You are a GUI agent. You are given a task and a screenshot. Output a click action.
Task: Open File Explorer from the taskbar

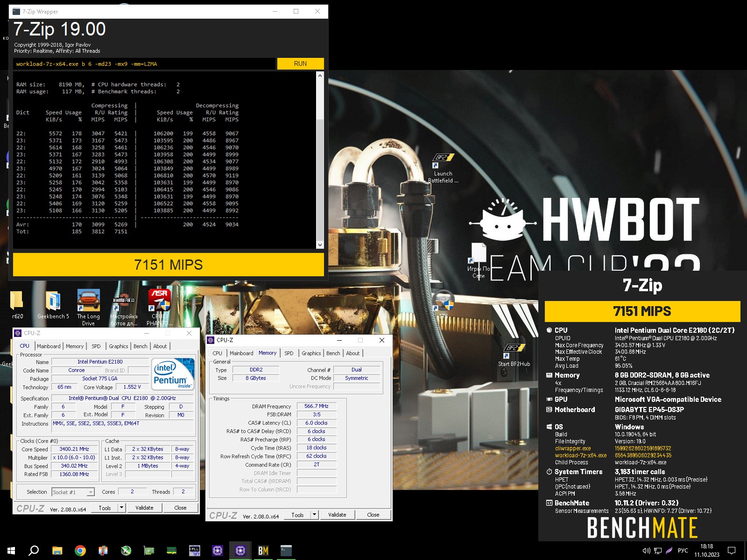(57, 551)
